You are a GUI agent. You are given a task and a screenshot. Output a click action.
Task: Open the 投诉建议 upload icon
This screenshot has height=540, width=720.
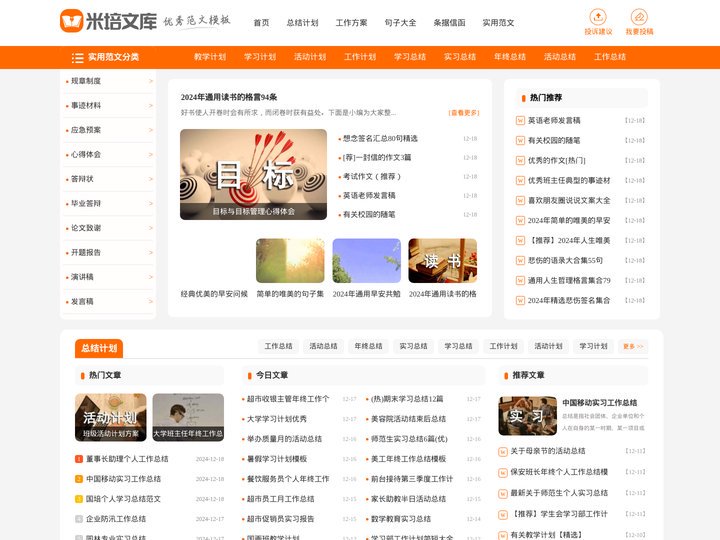click(x=598, y=17)
